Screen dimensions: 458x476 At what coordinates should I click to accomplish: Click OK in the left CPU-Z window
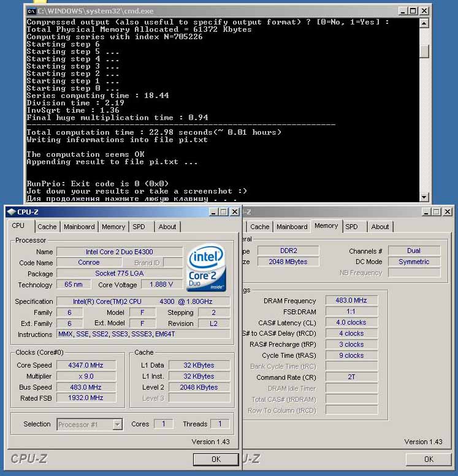pos(216,459)
